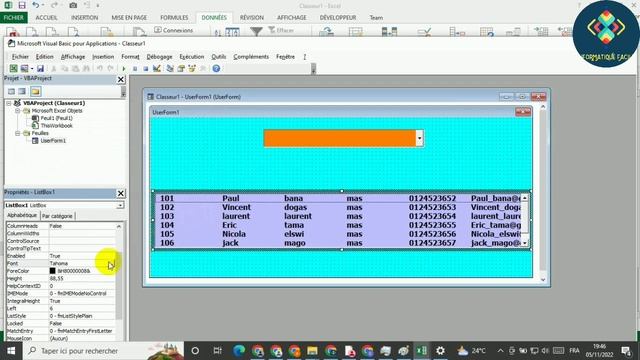Viewport: 640px width, 360px height.
Task: Collapse VBAProject (Classeur1) tree node
Action: 9,103
